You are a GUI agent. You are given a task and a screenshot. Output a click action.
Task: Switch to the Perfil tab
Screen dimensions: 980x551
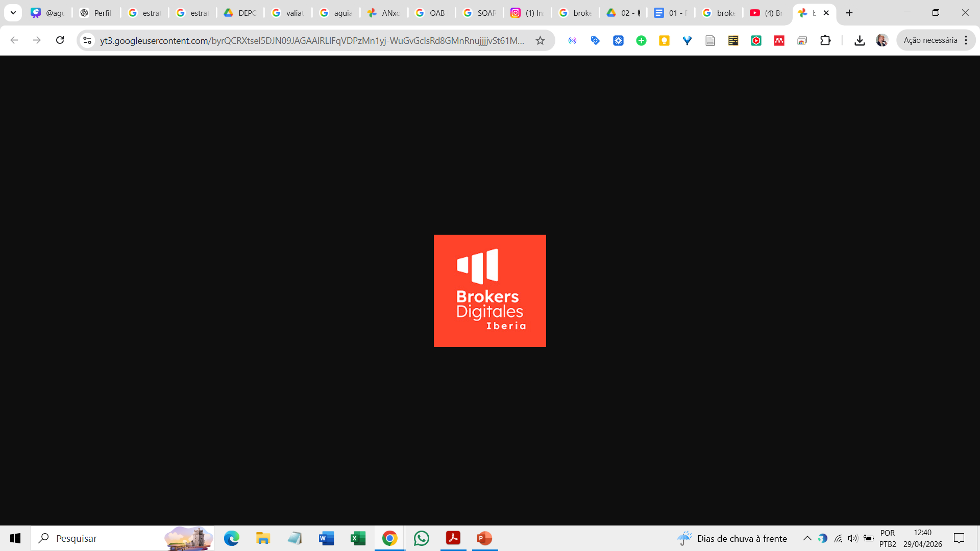pyautogui.click(x=96, y=13)
